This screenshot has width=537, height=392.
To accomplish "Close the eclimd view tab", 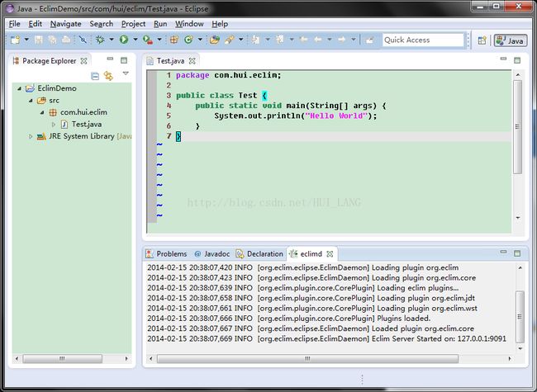I will click(x=330, y=254).
